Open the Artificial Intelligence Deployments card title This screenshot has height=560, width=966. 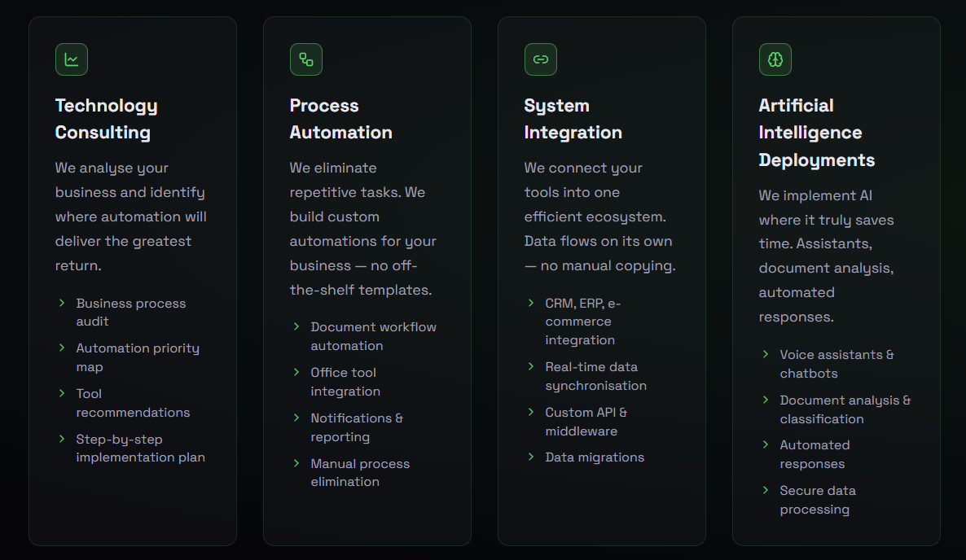coord(816,133)
